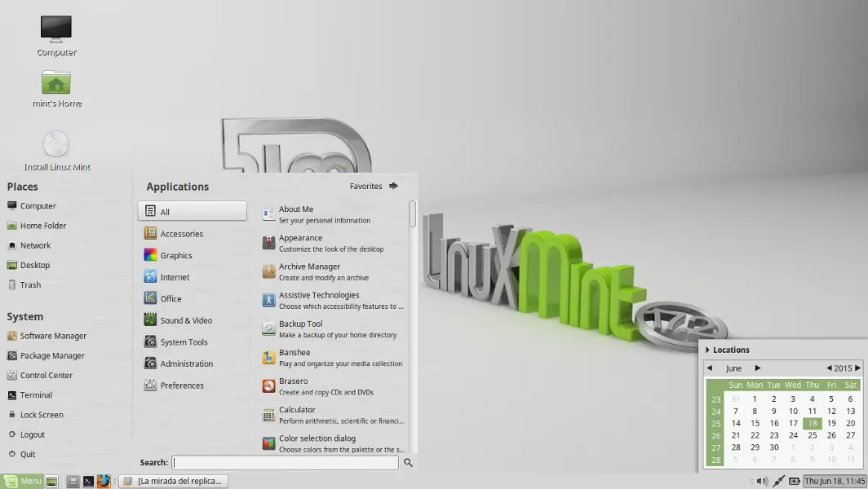
Task: Open Trash in Places
Action: click(x=24, y=285)
